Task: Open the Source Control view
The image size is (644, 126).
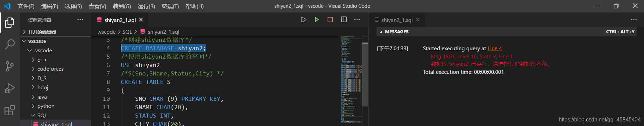Action: tap(10, 66)
